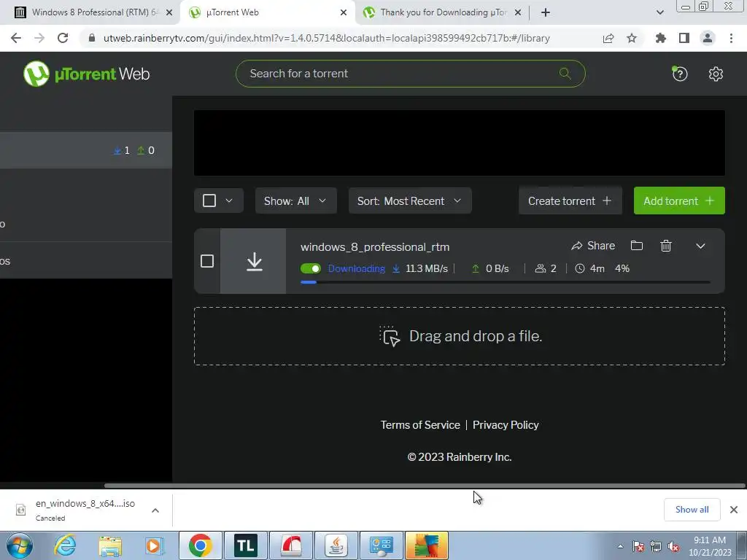This screenshot has height=560, width=747.
Task: Tick the select-all torrents checkbox
Action: [209, 201]
